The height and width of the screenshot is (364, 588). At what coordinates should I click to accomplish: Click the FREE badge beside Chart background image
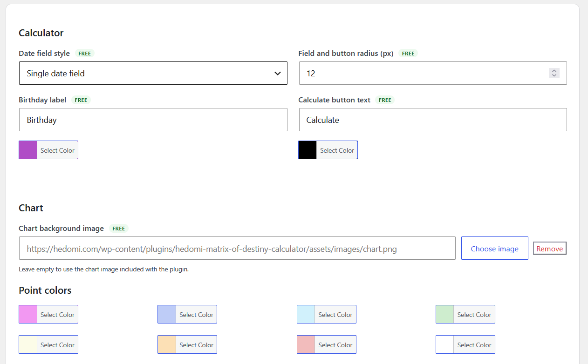coord(119,229)
